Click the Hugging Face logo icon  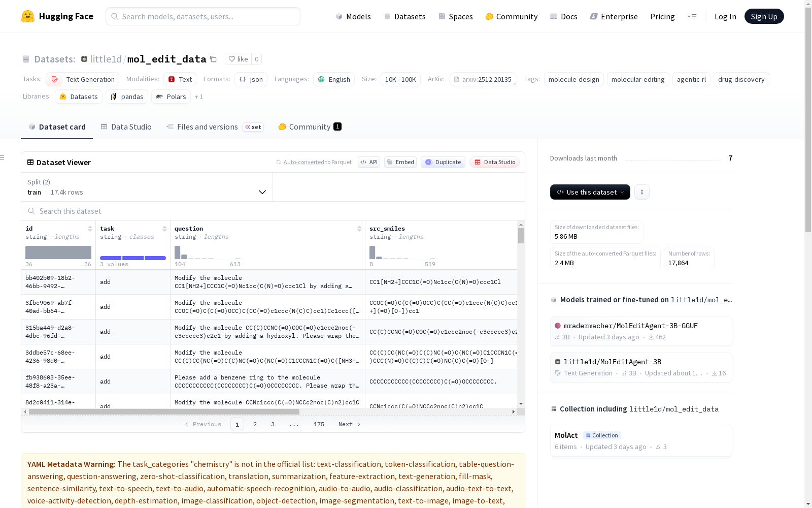point(28,16)
